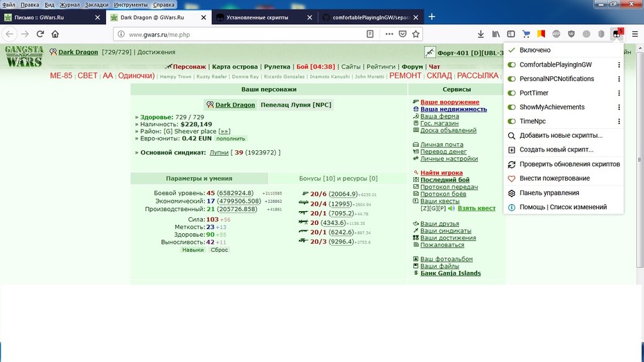Disable the PersonalNPCNotifications script toggle
Image resolution: width=644 pixels, height=362 pixels.
click(512, 79)
